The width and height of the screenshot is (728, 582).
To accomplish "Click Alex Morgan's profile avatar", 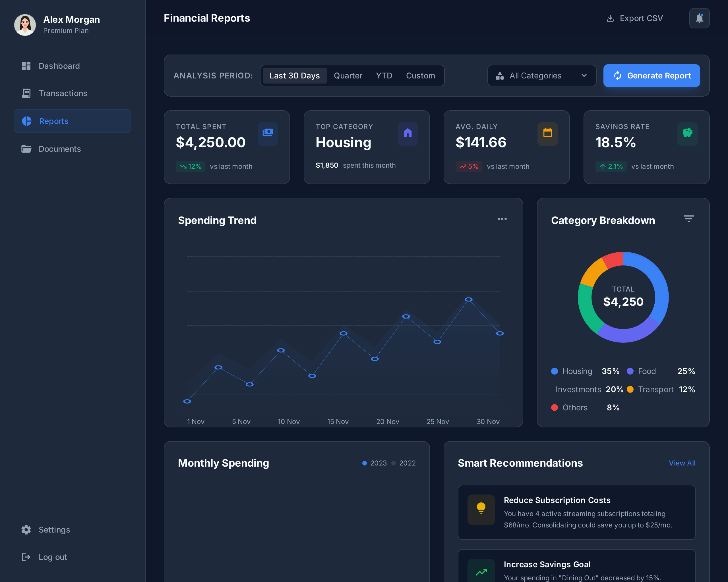I will [x=25, y=25].
